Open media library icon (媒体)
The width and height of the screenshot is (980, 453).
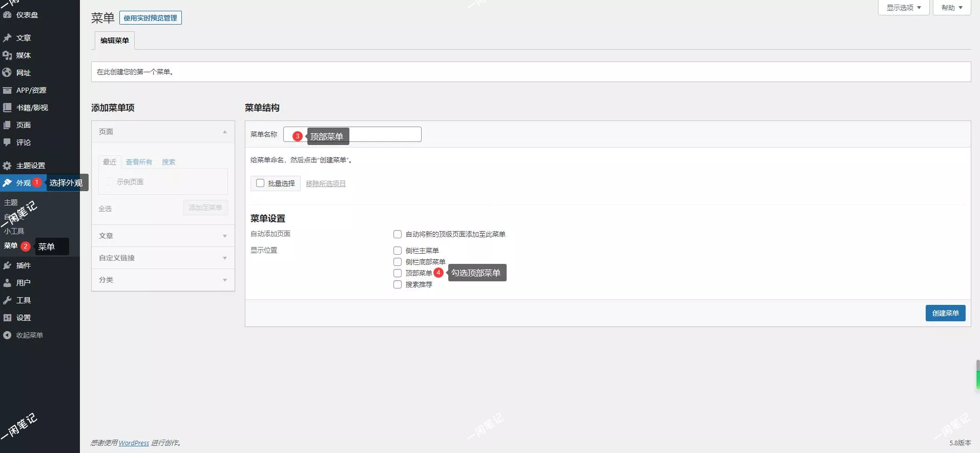pos(7,55)
